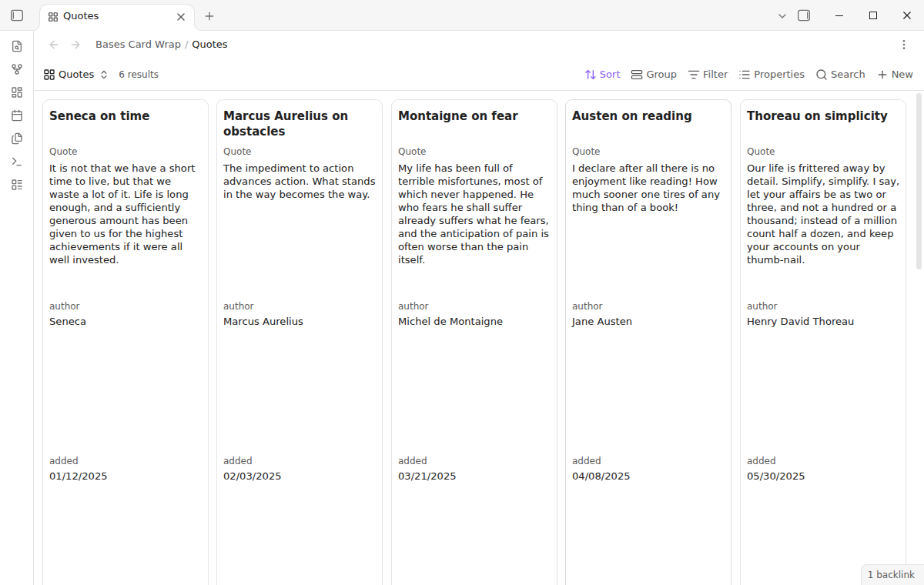Click the Simplify, simplify quote text
924x585 pixels.
(x=822, y=214)
